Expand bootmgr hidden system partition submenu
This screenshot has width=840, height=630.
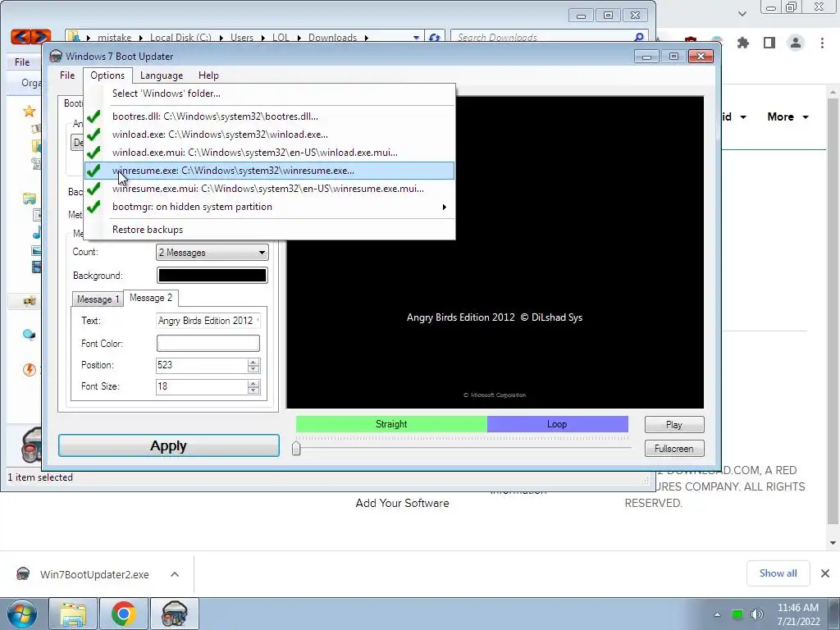click(270, 207)
